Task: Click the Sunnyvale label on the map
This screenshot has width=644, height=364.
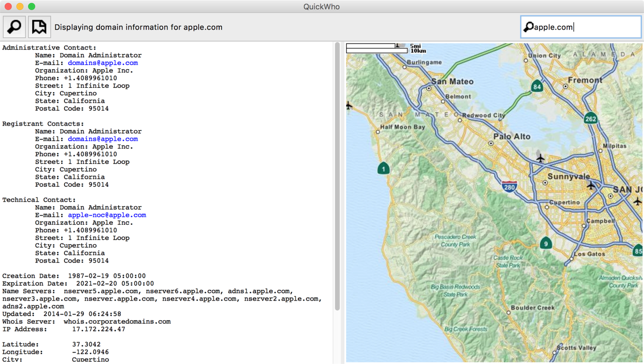Action: (x=568, y=176)
